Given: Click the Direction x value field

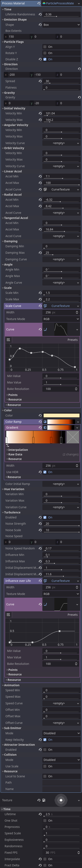Looking at the screenshot, I should [x=15, y=75].
